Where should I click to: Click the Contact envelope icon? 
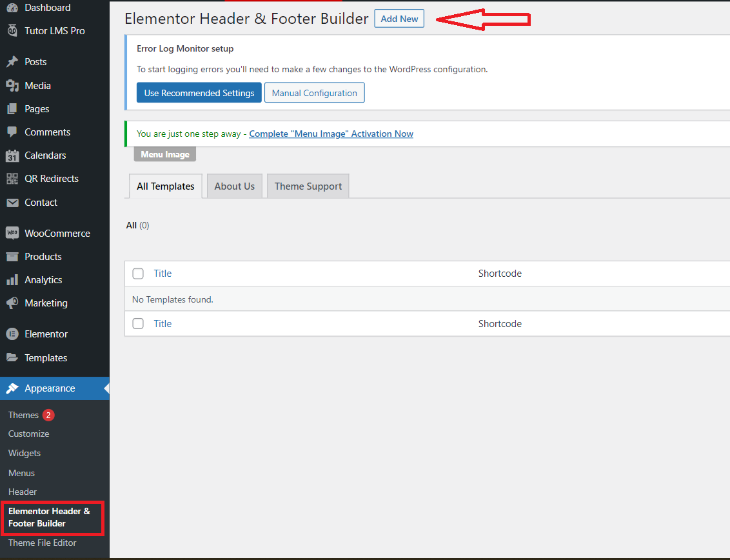(x=12, y=202)
